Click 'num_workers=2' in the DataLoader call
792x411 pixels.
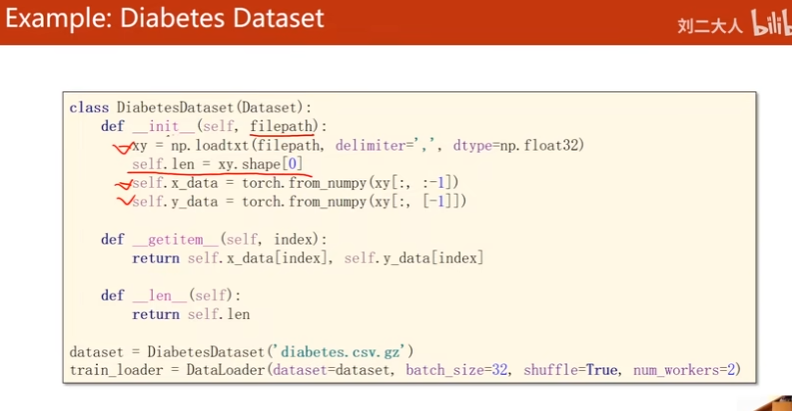(x=684, y=370)
